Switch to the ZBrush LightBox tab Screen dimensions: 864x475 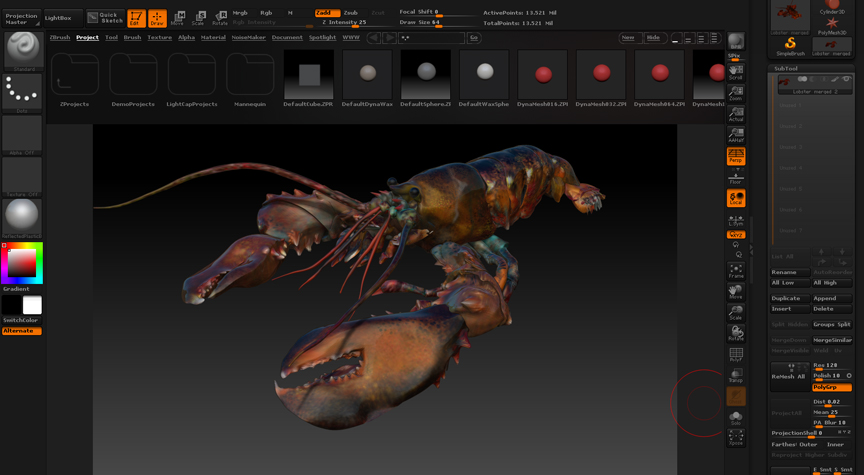pos(60,37)
